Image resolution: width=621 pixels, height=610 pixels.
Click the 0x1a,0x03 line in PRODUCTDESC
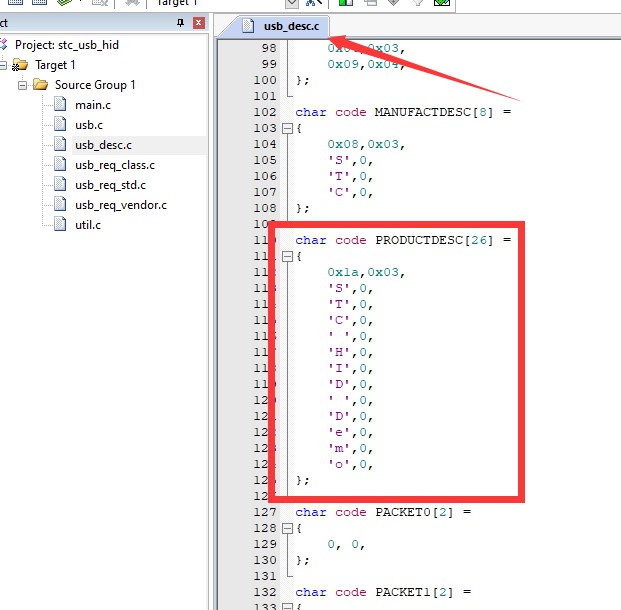pyautogui.click(x=366, y=273)
